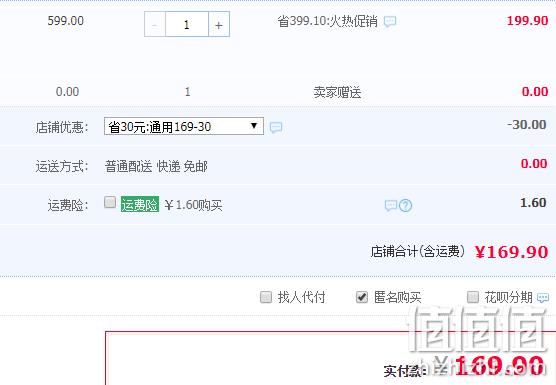This screenshot has width=556, height=385.
Task: Check the 找人代付 option
Action: 266,297
